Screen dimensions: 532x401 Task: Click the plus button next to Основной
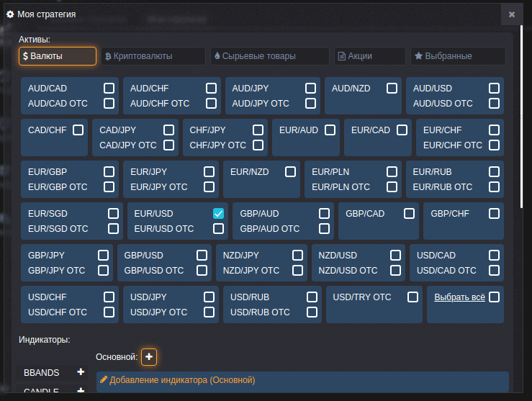(x=148, y=356)
